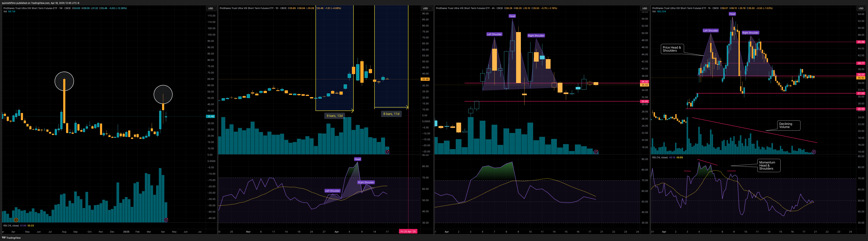Click the 35.50 last price tag, 1h chart

pos(861,78)
